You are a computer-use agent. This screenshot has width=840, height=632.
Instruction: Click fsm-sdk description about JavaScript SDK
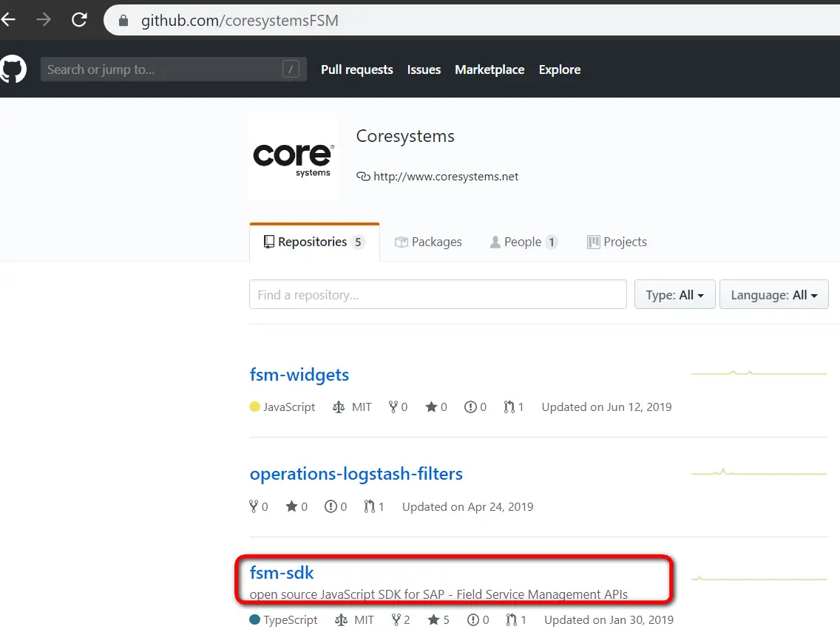pyautogui.click(x=438, y=594)
